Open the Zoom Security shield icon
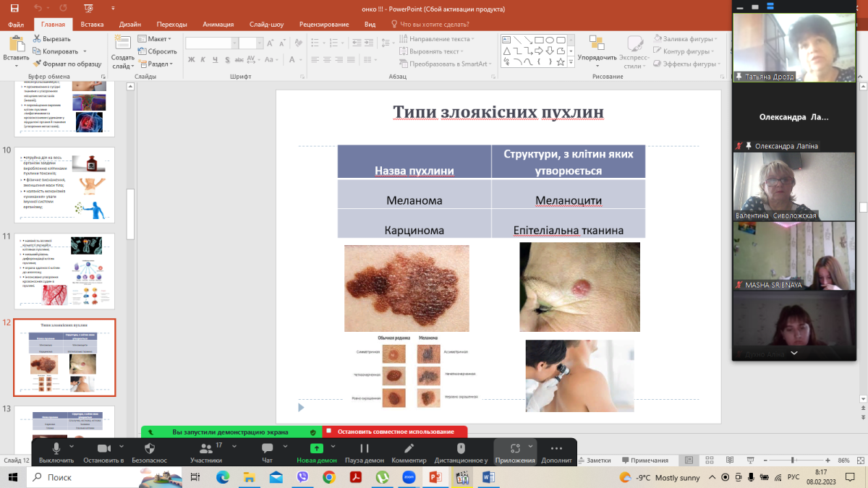Screen dimensions: 868x488 [x=150, y=449]
